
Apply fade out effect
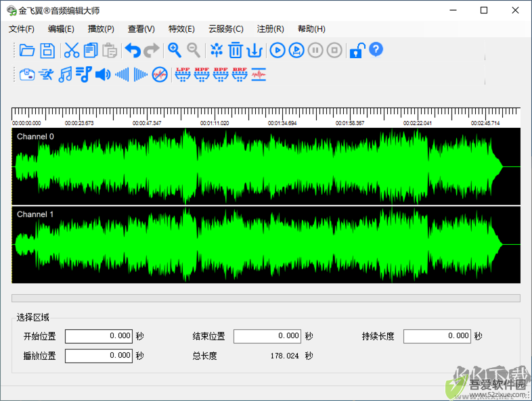[x=141, y=74]
